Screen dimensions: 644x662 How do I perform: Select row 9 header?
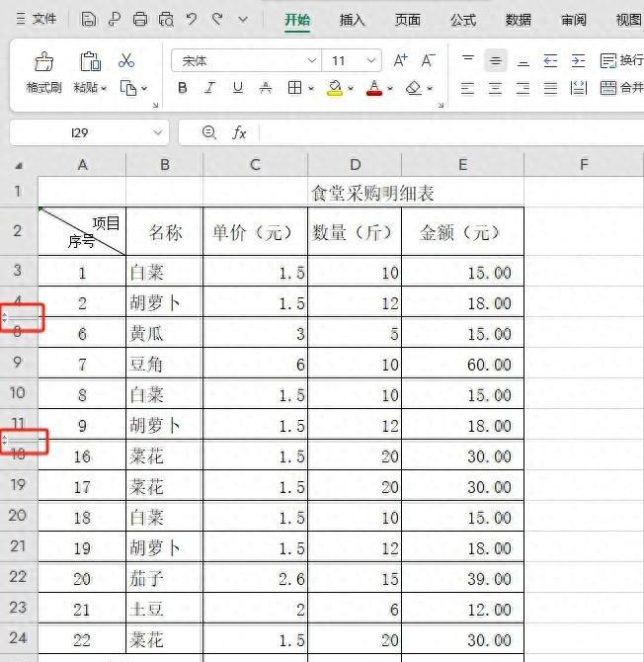point(18,363)
